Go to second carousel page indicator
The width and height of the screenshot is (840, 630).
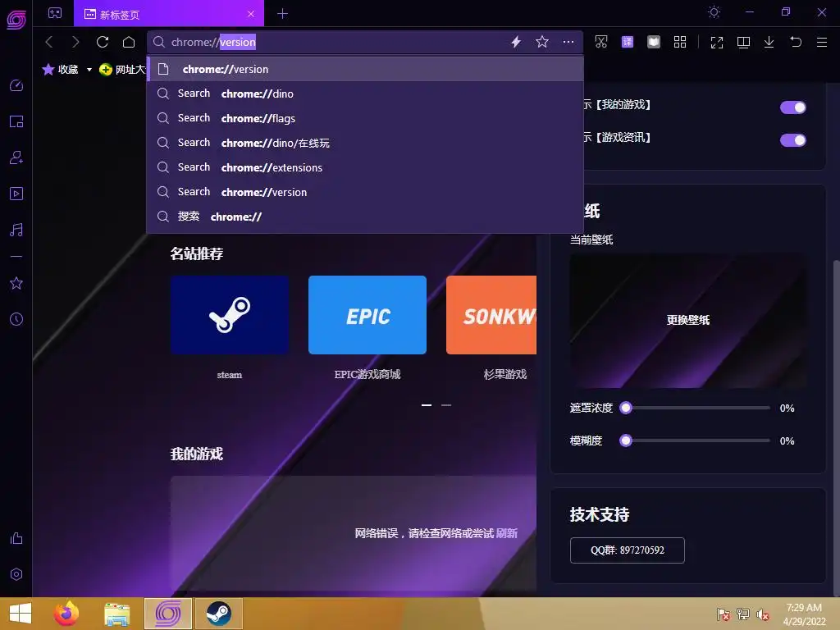point(446,405)
